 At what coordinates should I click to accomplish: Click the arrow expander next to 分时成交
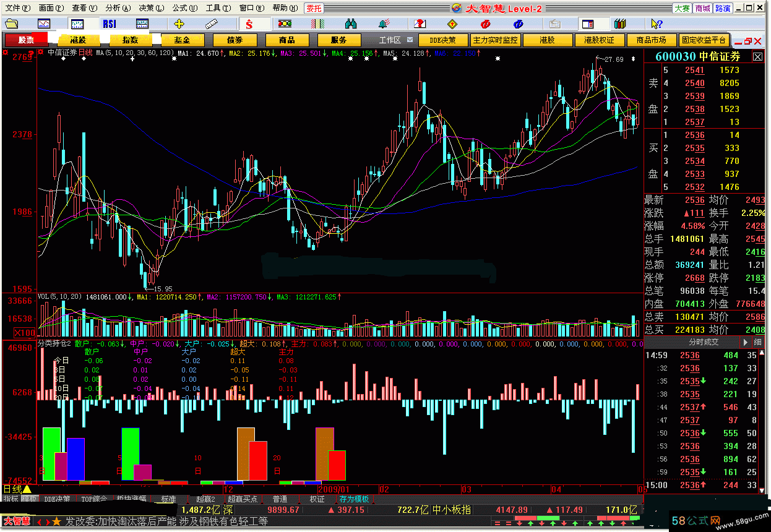coord(745,342)
